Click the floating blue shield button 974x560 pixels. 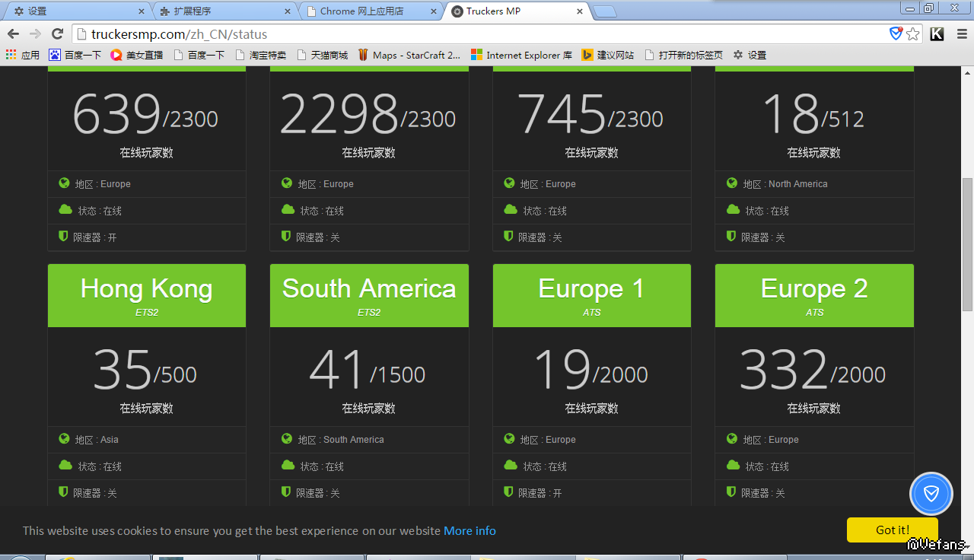coord(931,494)
